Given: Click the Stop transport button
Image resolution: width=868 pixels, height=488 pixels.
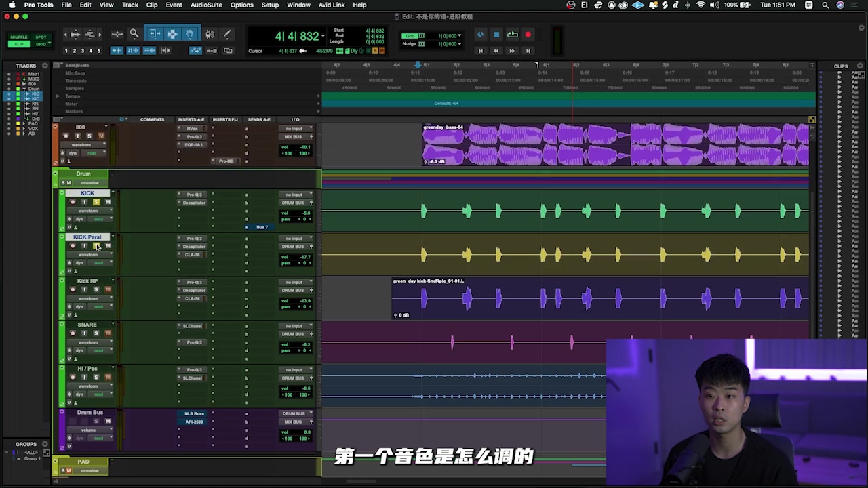Looking at the screenshot, I should click(x=496, y=35).
